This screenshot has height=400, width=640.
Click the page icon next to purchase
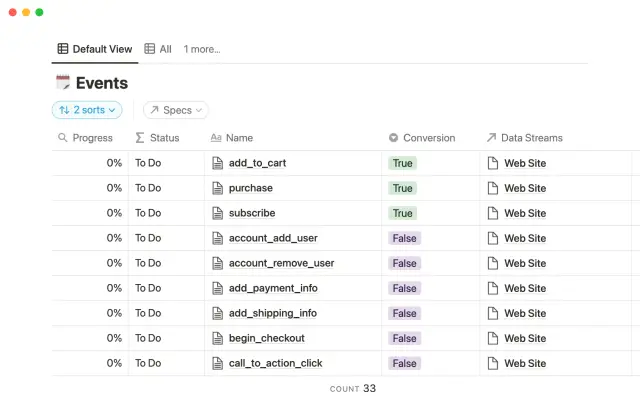(218, 188)
